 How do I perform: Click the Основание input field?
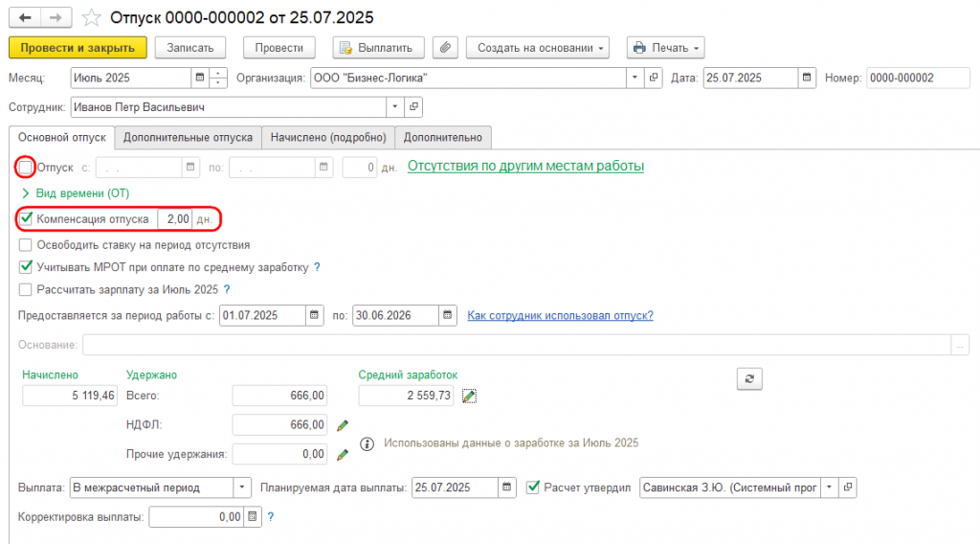517,345
